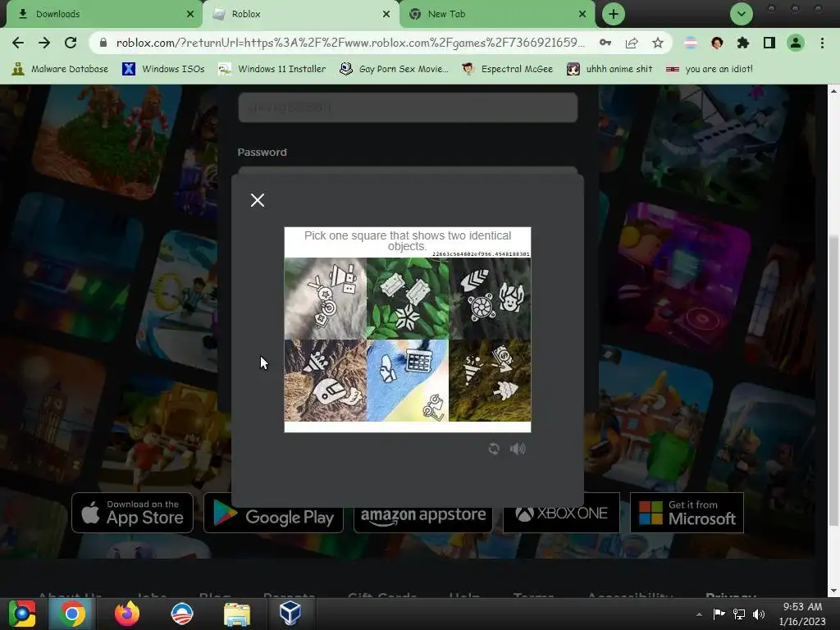The width and height of the screenshot is (840, 630).
Task: Show hidden system tray icons
Action: click(x=699, y=614)
